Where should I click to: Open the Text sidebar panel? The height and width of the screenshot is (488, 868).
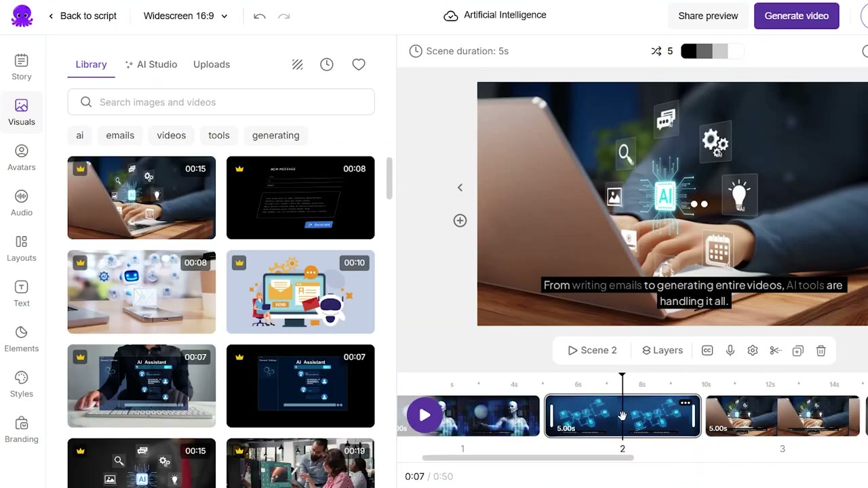tap(22, 294)
